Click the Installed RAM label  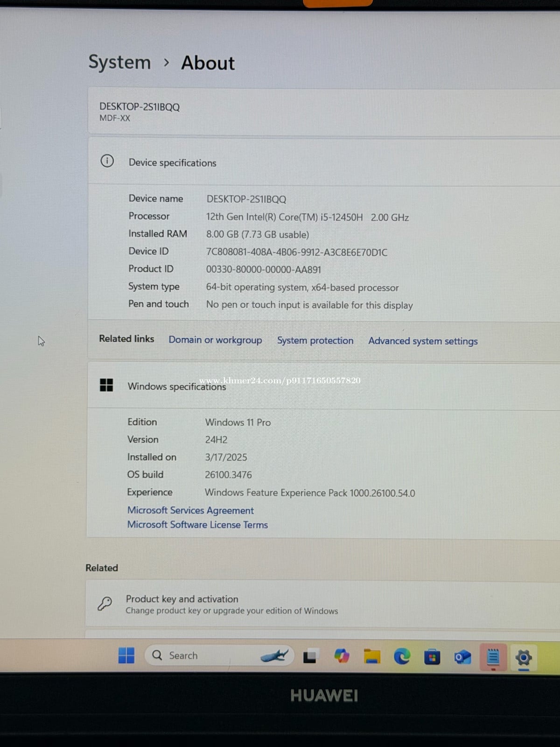(x=158, y=233)
